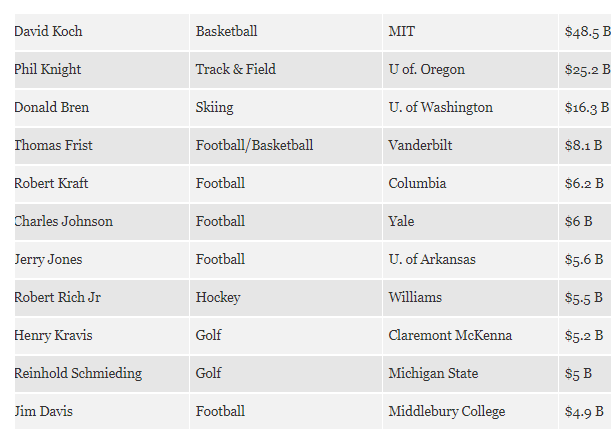The height and width of the screenshot is (429, 615).
Task: Click the Charles Johnson name cell
Action: [x=102, y=222]
